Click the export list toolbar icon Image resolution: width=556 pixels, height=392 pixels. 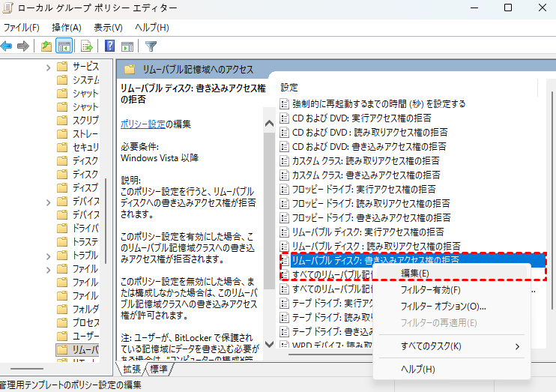tap(87, 46)
